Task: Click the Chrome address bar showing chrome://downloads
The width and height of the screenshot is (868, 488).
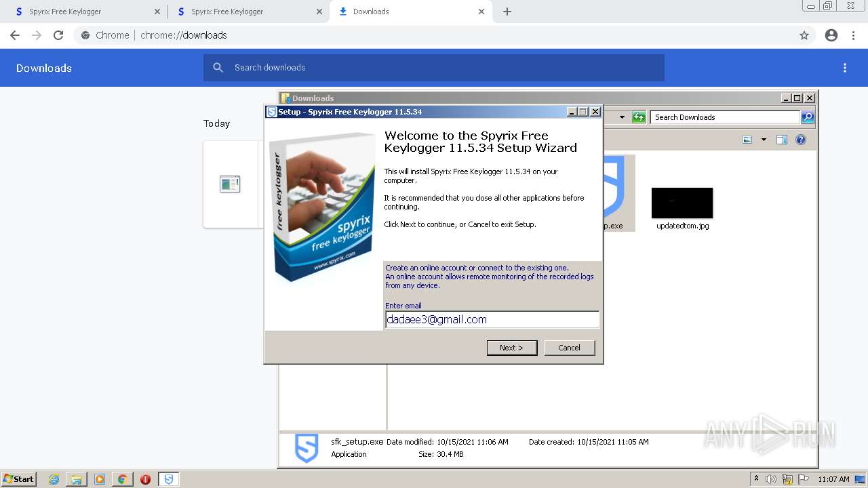Action: pyautogui.click(x=434, y=35)
